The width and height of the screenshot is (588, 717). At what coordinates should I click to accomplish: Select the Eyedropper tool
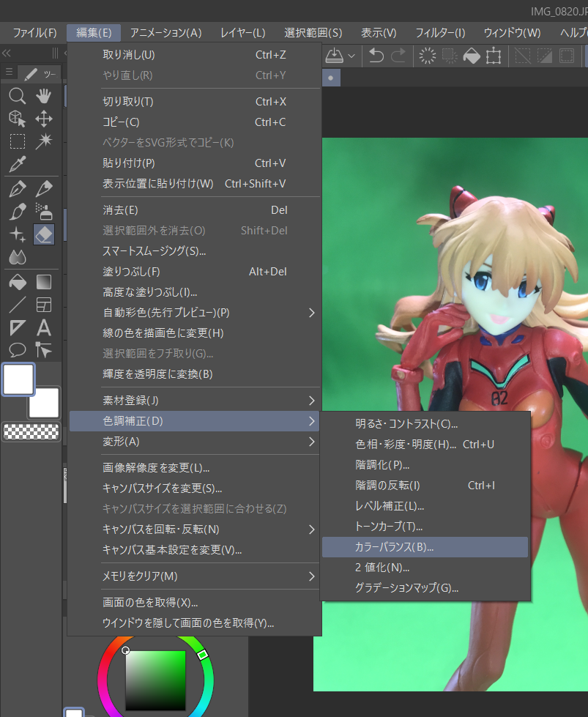click(x=18, y=164)
